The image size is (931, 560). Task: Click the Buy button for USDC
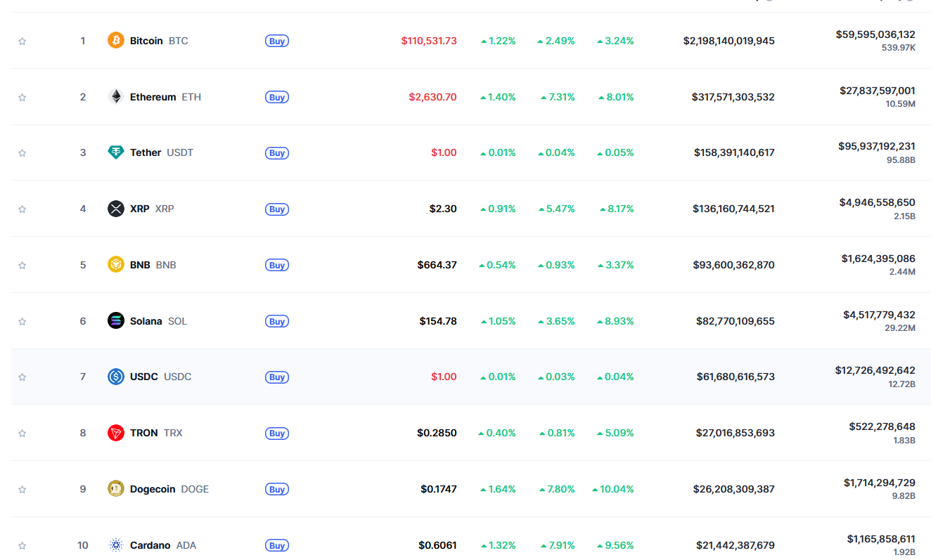click(277, 377)
